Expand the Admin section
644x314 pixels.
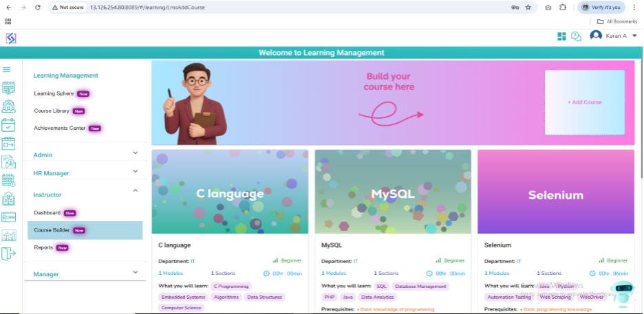click(x=85, y=154)
